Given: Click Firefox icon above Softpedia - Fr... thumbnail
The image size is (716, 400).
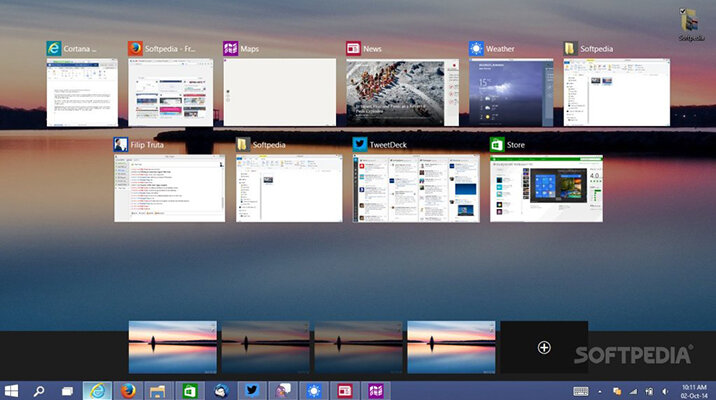Looking at the screenshot, I should [135, 48].
